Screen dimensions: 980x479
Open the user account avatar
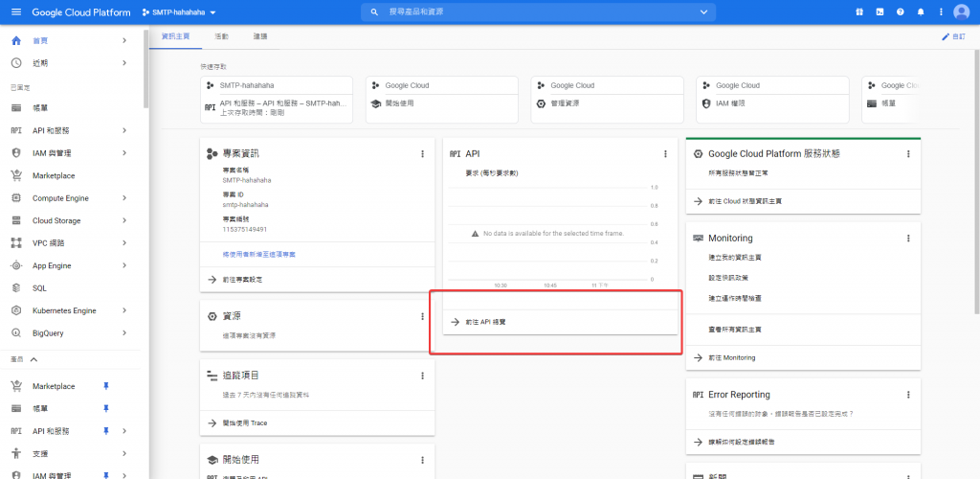tap(961, 11)
